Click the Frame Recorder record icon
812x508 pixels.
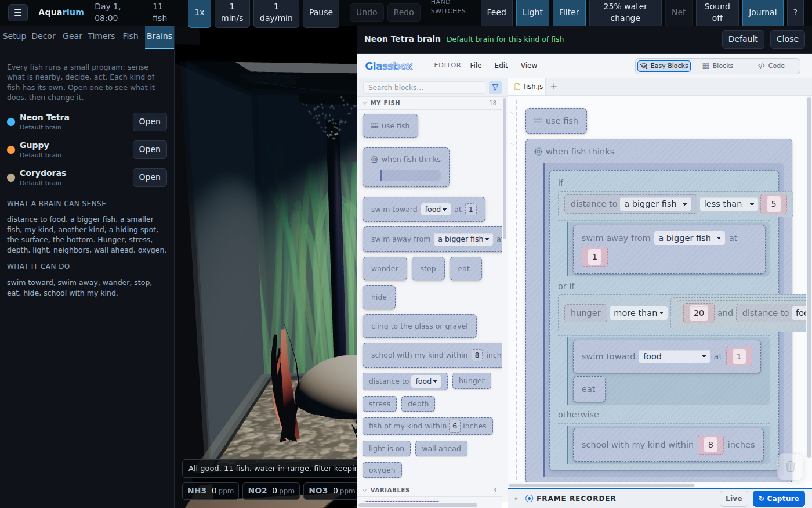click(x=529, y=499)
